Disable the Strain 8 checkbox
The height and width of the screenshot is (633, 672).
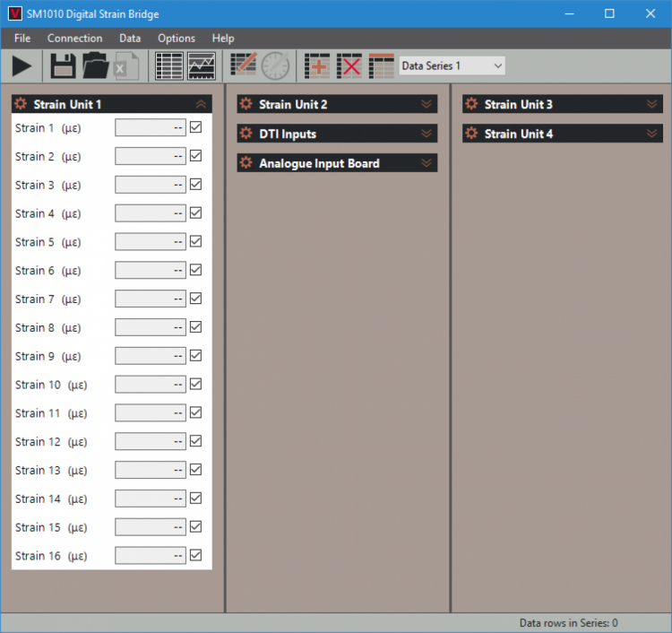click(196, 326)
